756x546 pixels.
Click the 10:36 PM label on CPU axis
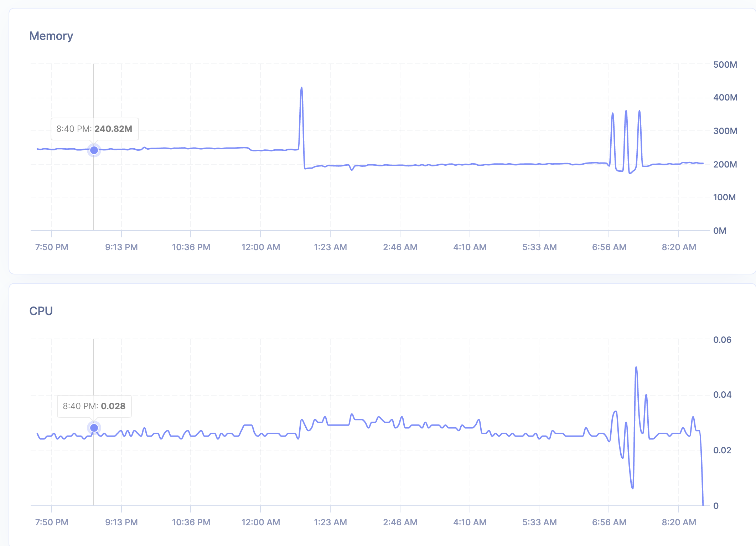pos(191,522)
